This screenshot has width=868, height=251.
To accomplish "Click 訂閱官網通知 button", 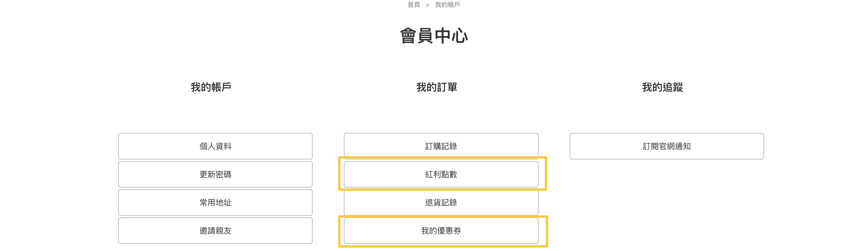I will click(666, 146).
